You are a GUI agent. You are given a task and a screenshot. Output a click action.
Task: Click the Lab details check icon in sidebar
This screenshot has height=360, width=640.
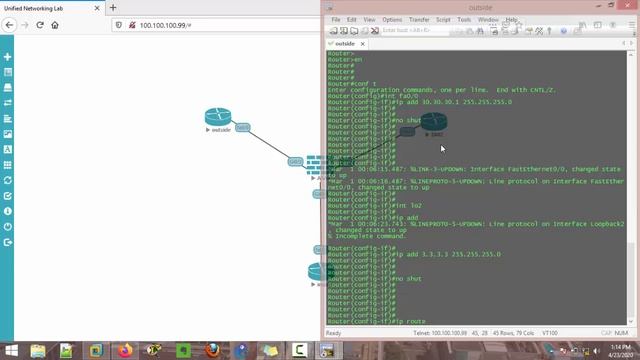pos(7,196)
